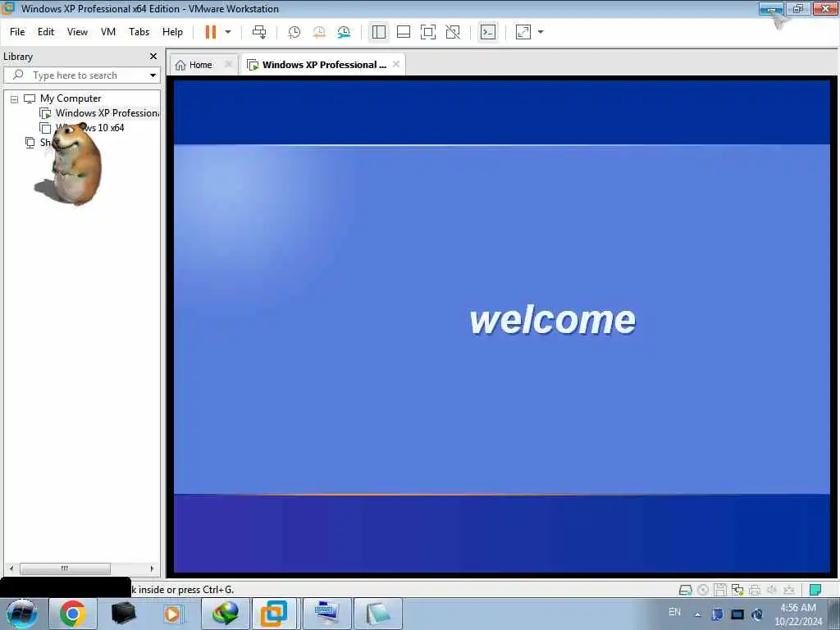Open the Tabs menu

pos(139,32)
